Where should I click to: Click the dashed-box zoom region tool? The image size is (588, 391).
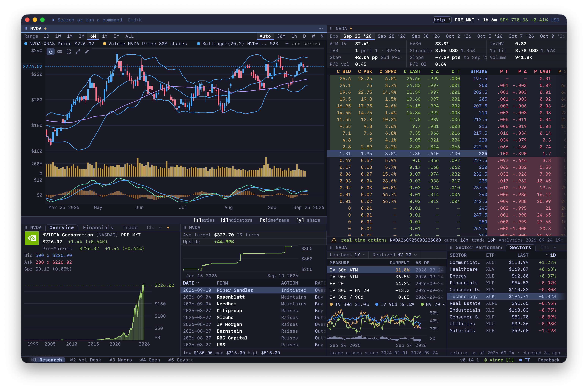[69, 52]
